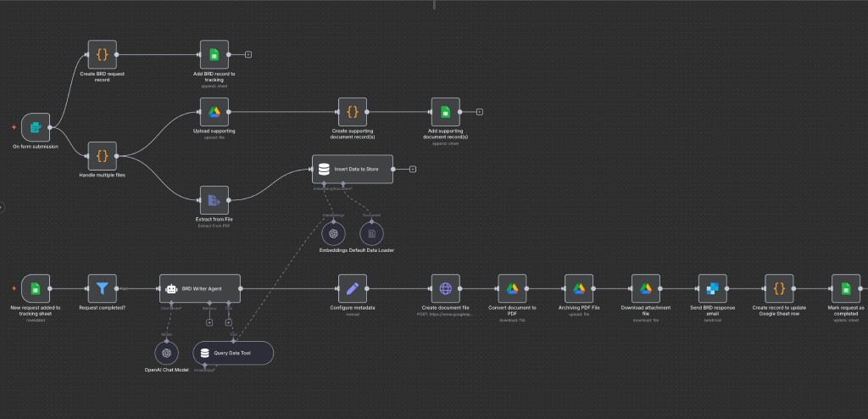
Task: Select New request added to tracking sheet trigger
Action: (x=36, y=288)
